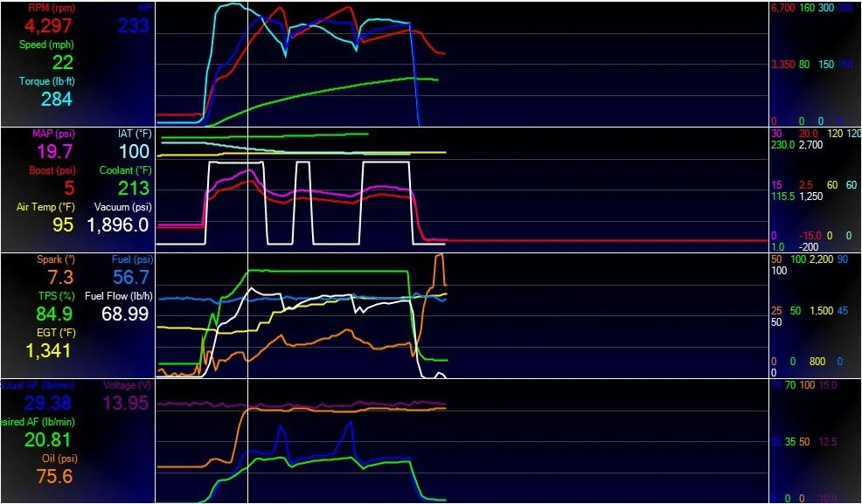Screen dimensions: 862x504
Task: Select the TPS reading 84.9
Action: pos(54,314)
